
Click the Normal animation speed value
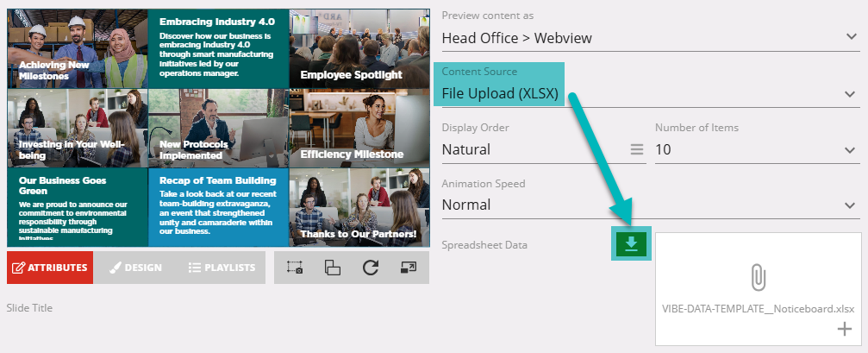466,205
